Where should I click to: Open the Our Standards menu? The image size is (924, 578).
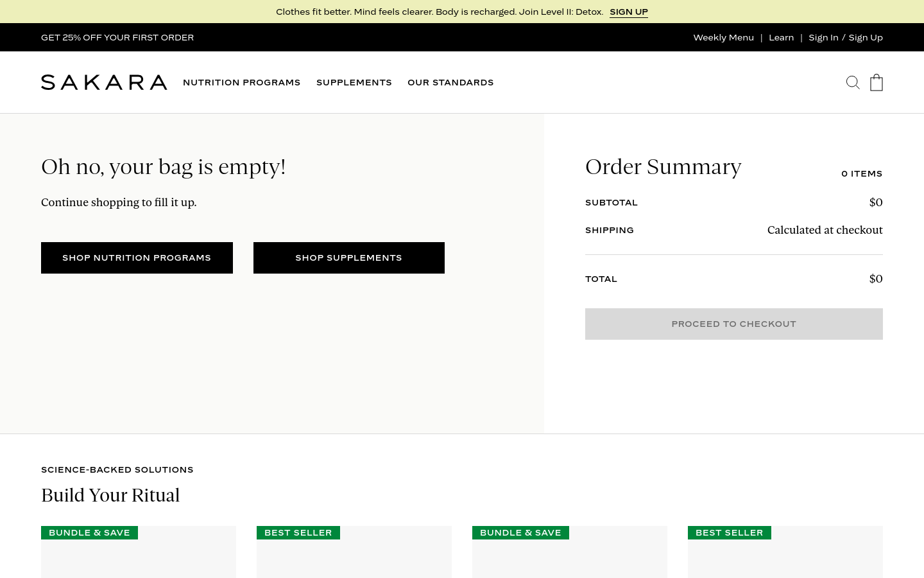click(x=450, y=82)
